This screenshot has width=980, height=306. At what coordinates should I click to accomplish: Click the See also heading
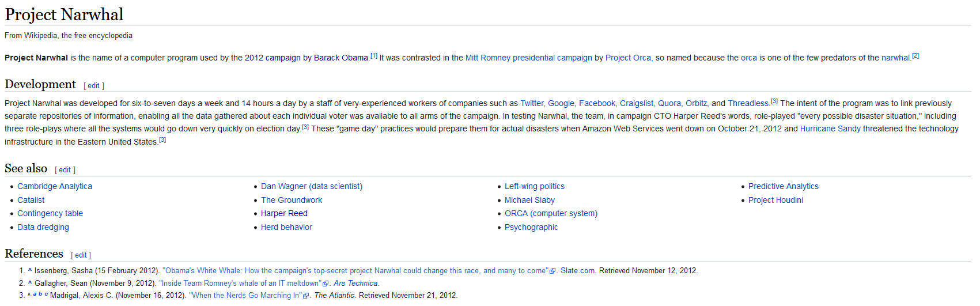[x=26, y=168]
